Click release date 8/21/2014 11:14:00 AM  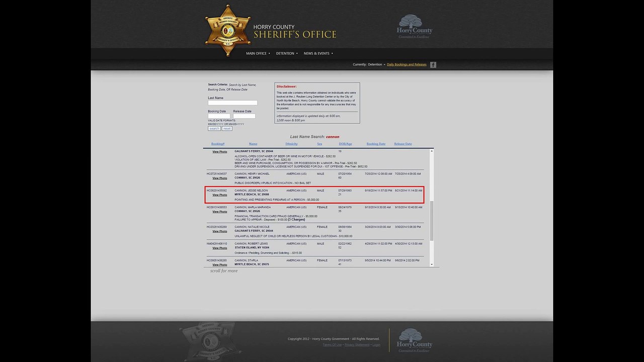(409, 191)
